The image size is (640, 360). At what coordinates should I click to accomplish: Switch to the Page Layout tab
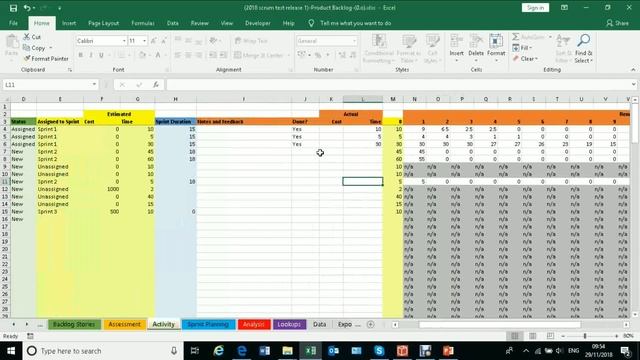[104, 23]
